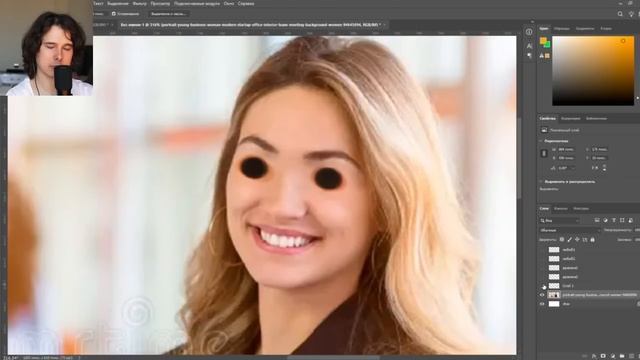Collapse the Выровнять и распределить section
This screenshot has width=640, height=360.
[x=541, y=181]
